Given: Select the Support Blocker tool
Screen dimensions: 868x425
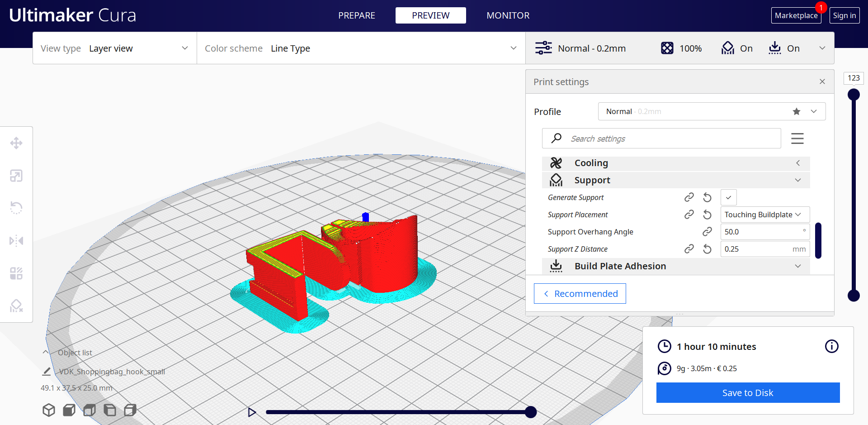Looking at the screenshot, I should pos(16,306).
